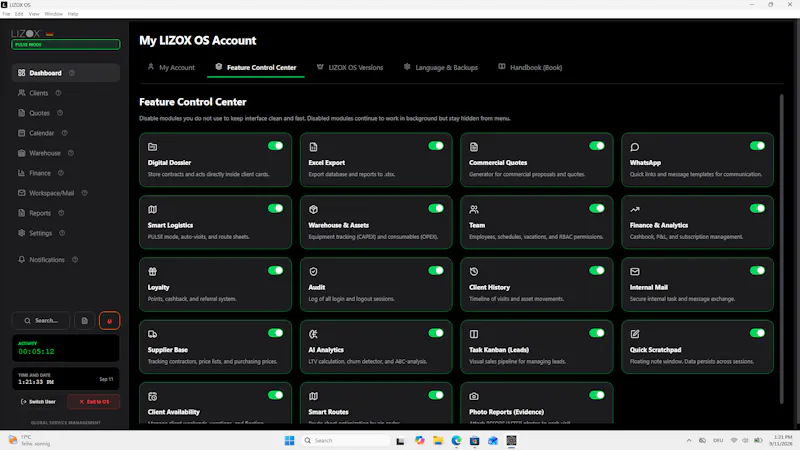Screen dimensions: 800x450
Task: Turn off the Loyalty module toggle
Action: click(x=276, y=270)
